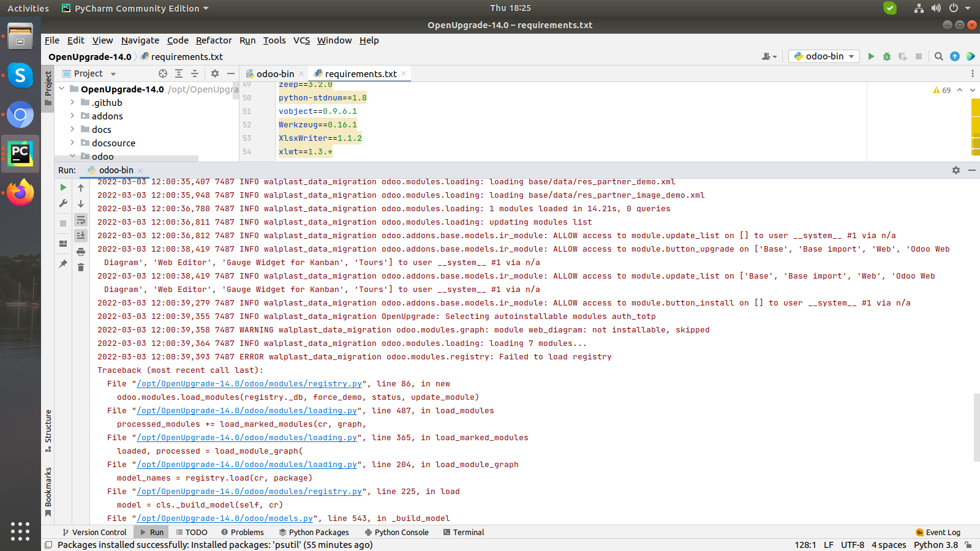The width and height of the screenshot is (980, 551).
Task: Open registry.py line 86 from the traceback link
Action: coord(247,384)
